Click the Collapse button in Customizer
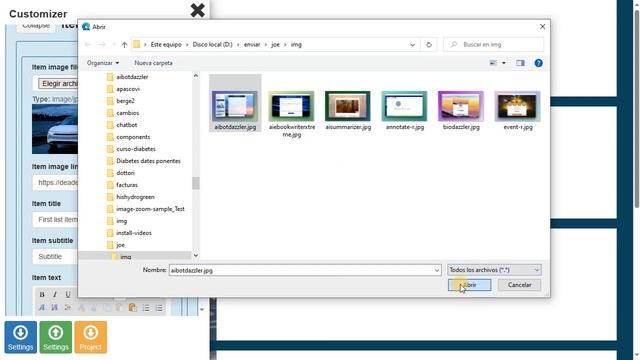 36,26
